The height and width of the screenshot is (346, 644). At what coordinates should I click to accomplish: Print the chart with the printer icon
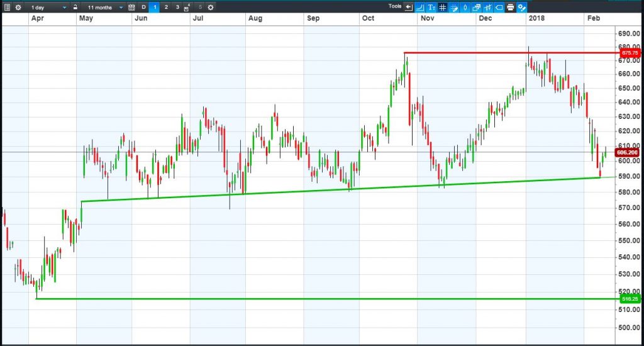[x=511, y=8]
